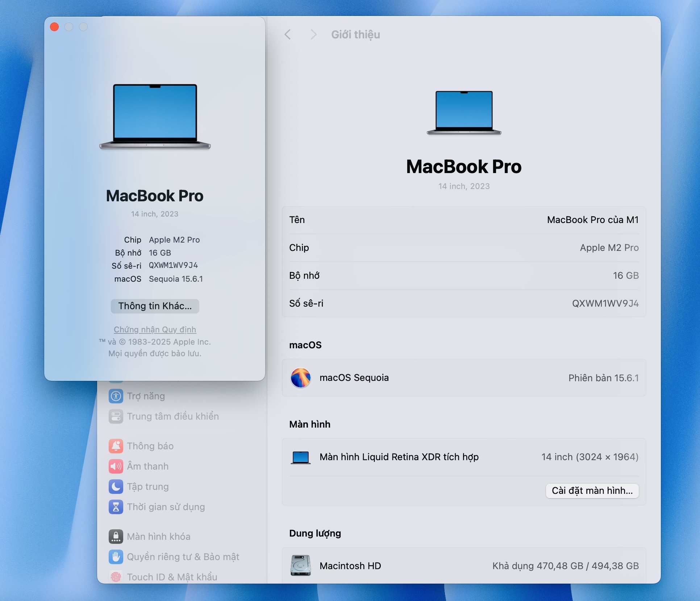Click the Macintosh HD disk icon
Screen dimensions: 700x601
[x=300, y=566]
